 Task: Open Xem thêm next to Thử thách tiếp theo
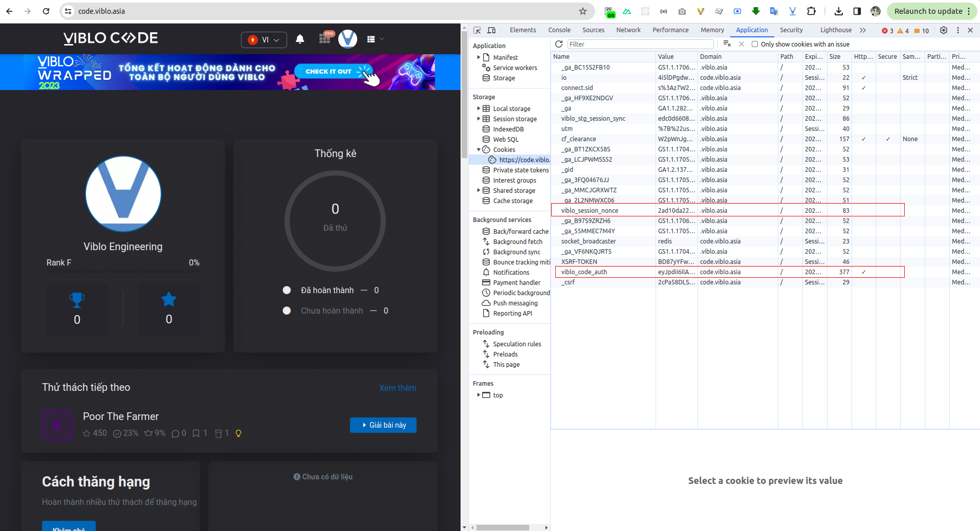(398, 388)
